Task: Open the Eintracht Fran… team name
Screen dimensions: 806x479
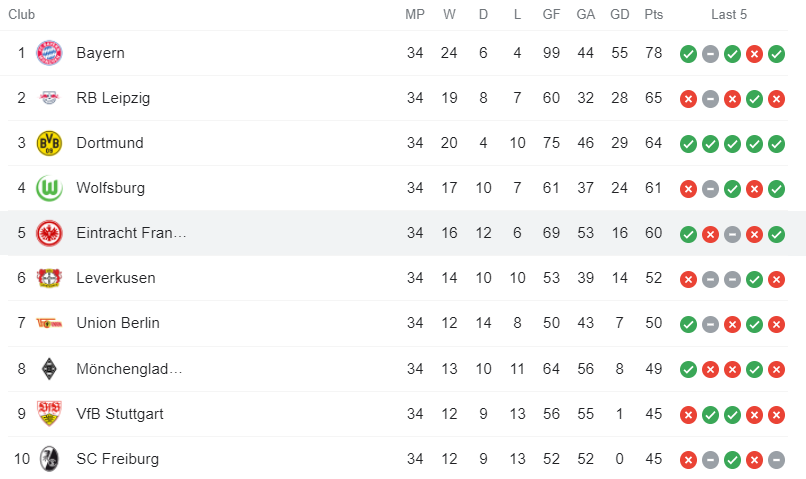Action: tap(131, 233)
